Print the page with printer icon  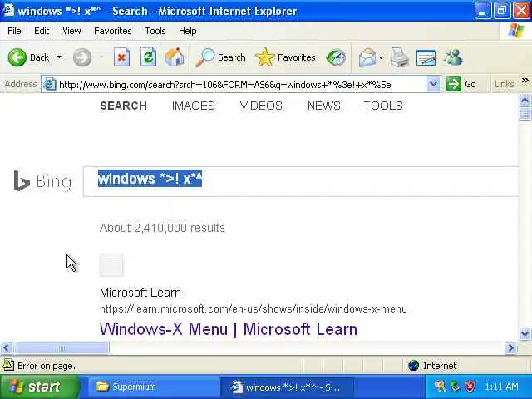[399, 57]
